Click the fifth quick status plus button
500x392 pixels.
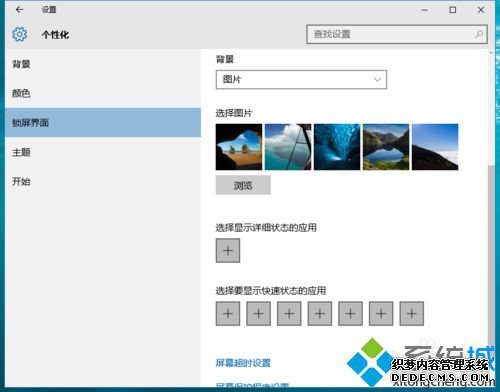pyautogui.click(x=350, y=313)
